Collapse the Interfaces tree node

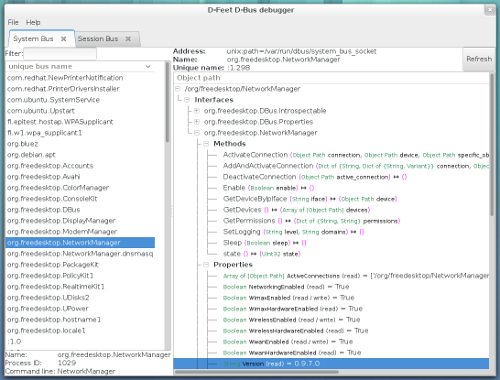tap(187, 100)
